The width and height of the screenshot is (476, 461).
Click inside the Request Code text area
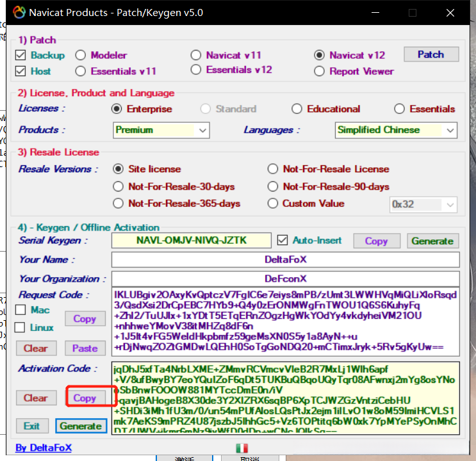pyautogui.click(x=285, y=321)
